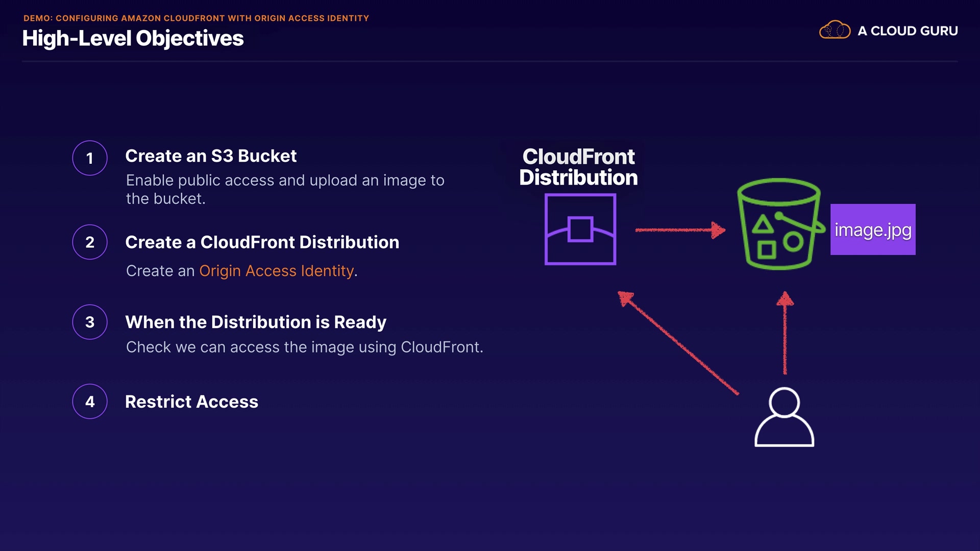Screen dimensions: 980x551
Task: Click the Create an S3 Bucket heading
Action: pyautogui.click(x=211, y=156)
